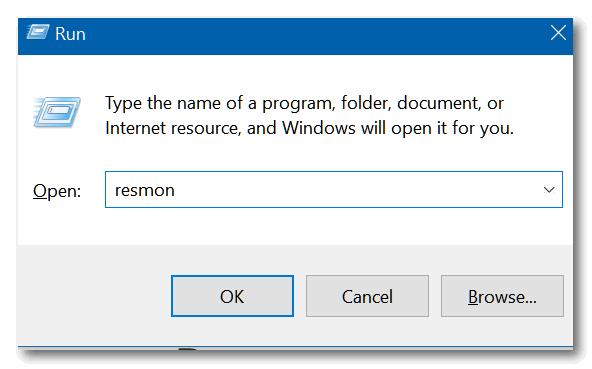
Task: Open the file picker with Browse...
Action: coord(502,296)
